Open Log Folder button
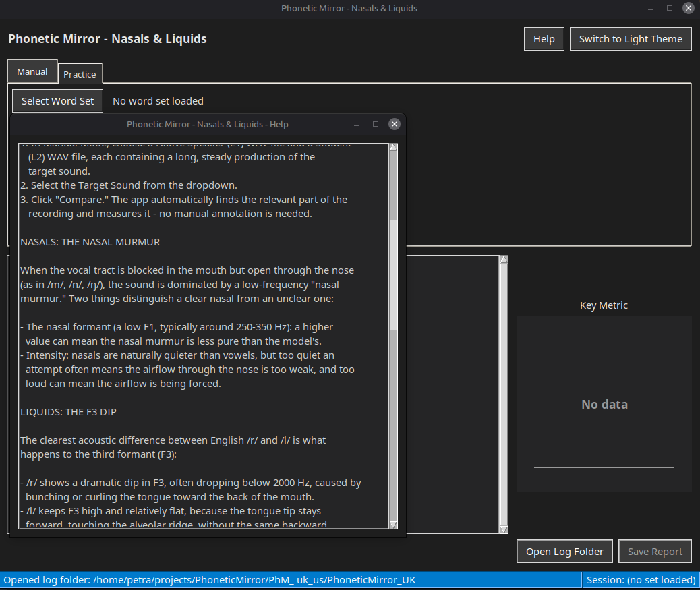This screenshot has width=700, height=590. point(564,551)
